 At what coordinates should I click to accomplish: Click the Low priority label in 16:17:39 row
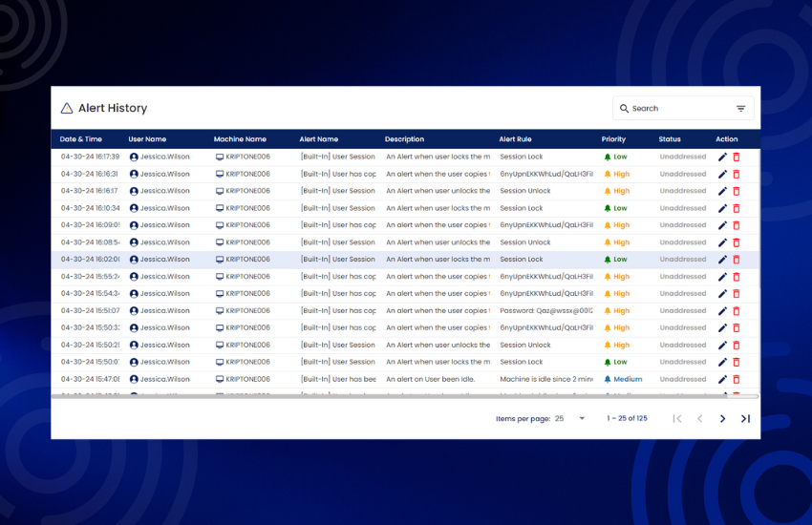click(620, 157)
